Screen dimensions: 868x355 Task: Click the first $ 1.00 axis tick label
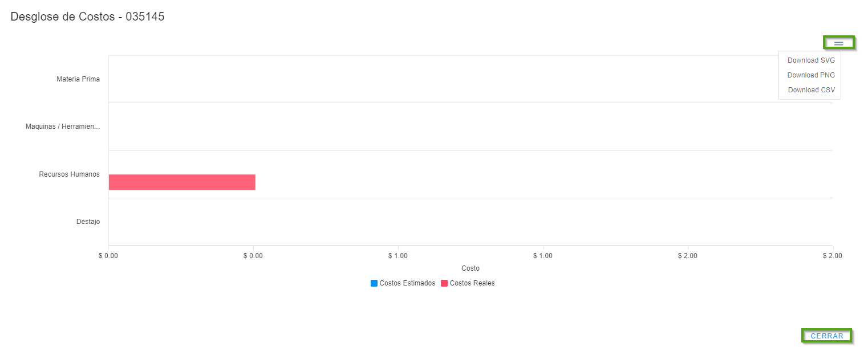pos(398,256)
